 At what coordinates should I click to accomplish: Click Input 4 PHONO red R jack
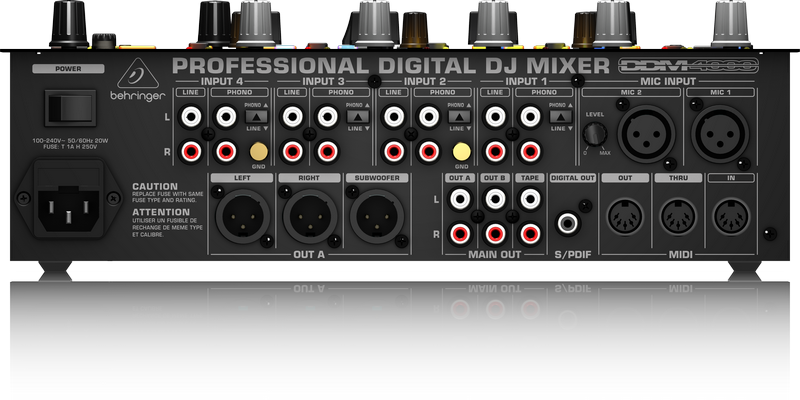(226, 152)
